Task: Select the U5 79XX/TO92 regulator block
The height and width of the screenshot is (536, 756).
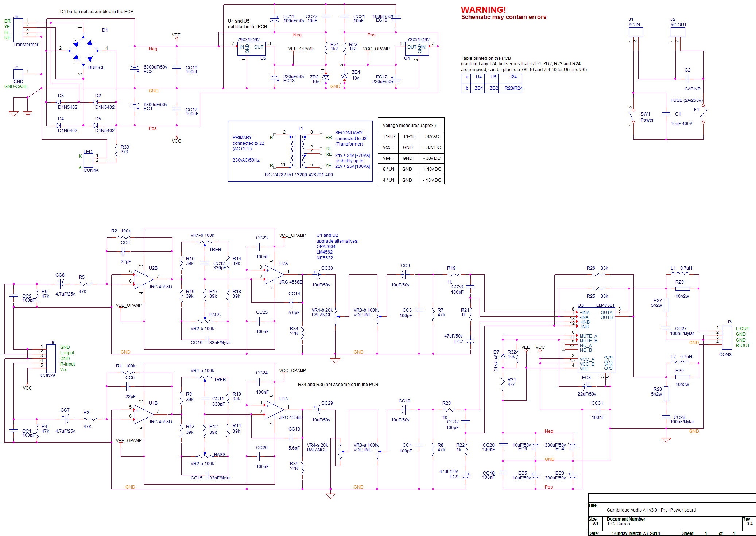Action: (x=252, y=49)
